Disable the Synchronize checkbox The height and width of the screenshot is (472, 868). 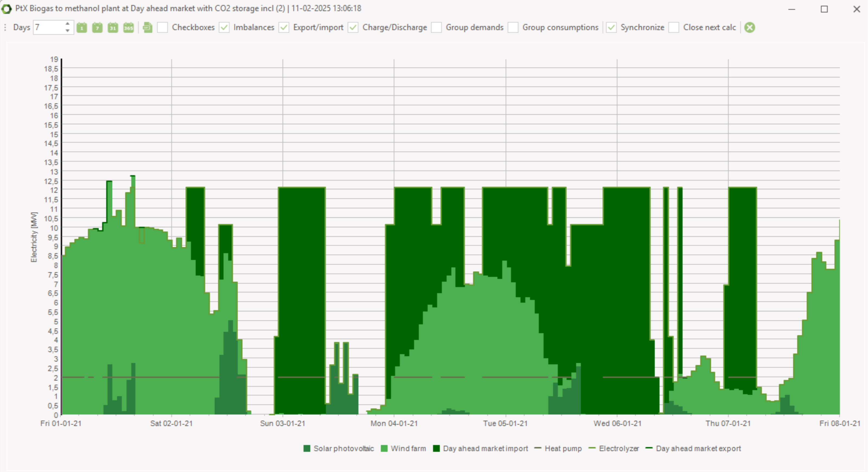click(611, 28)
